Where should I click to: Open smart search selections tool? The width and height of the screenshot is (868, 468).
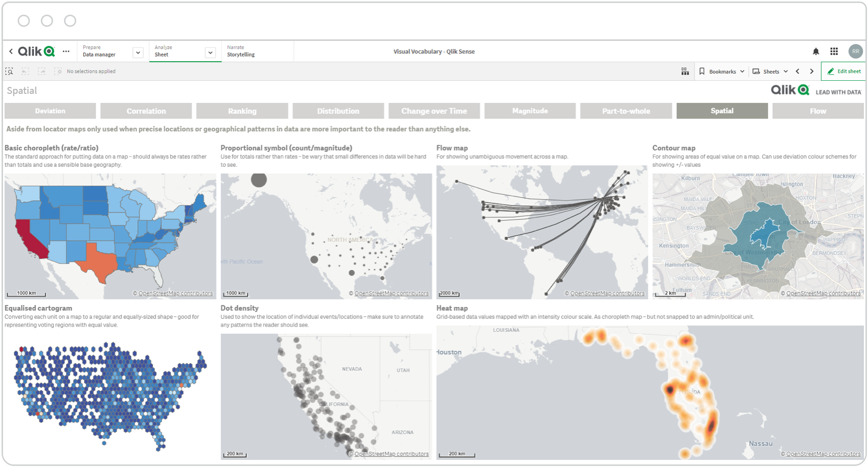point(9,71)
